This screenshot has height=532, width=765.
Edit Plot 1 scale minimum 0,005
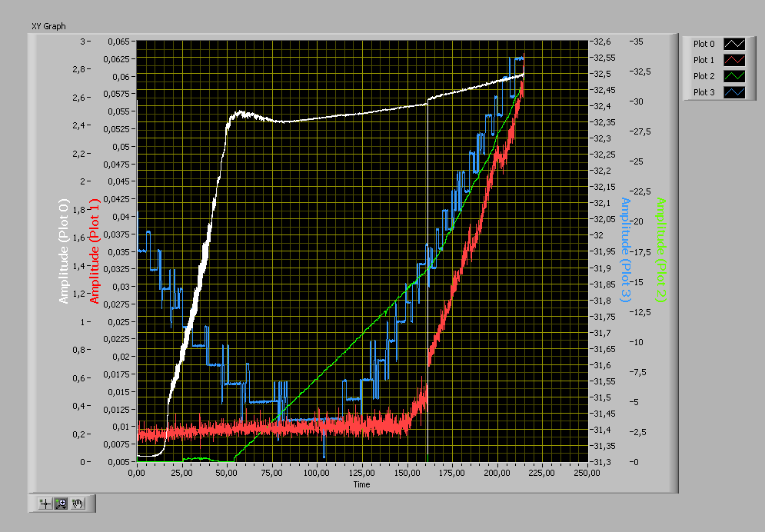click(x=118, y=462)
